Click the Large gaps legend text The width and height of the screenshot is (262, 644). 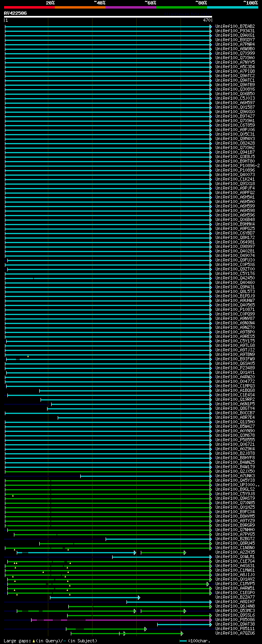click(50, 641)
